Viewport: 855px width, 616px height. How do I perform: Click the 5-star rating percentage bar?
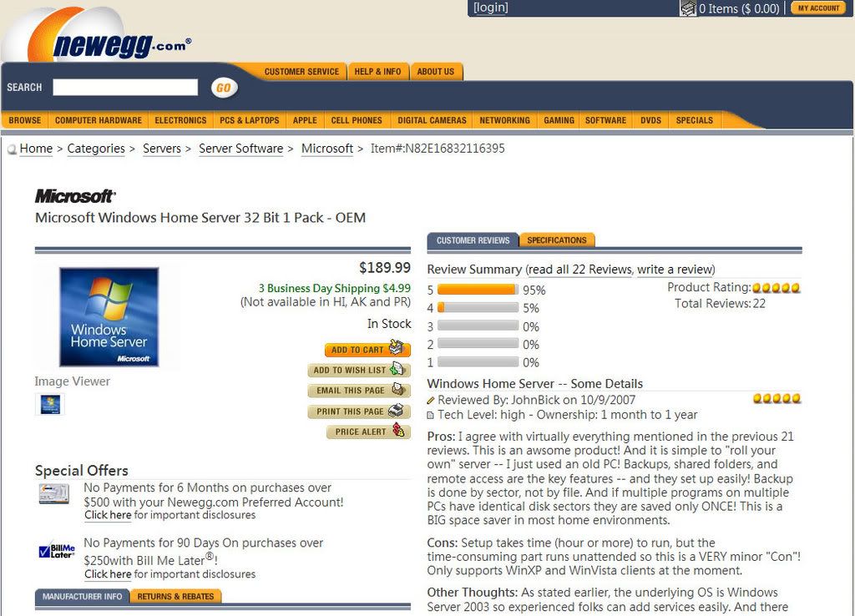click(478, 290)
